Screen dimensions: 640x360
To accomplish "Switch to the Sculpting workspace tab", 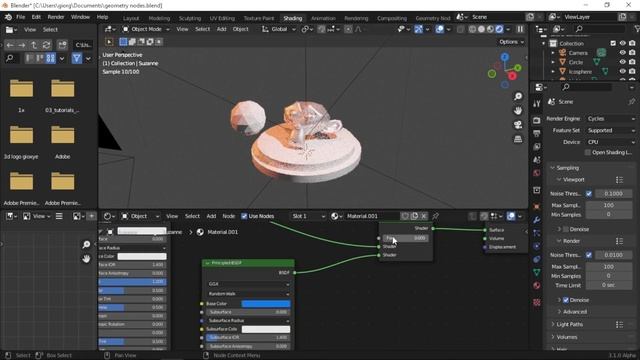I will point(190,18).
